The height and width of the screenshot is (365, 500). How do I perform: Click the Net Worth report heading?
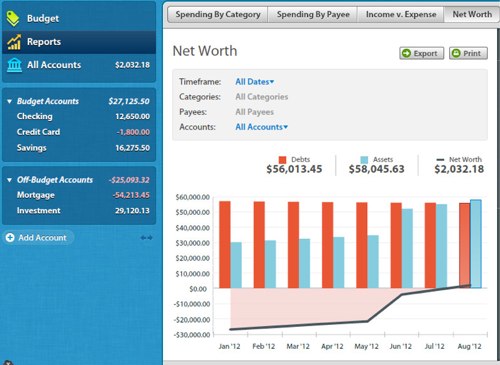pos(205,51)
